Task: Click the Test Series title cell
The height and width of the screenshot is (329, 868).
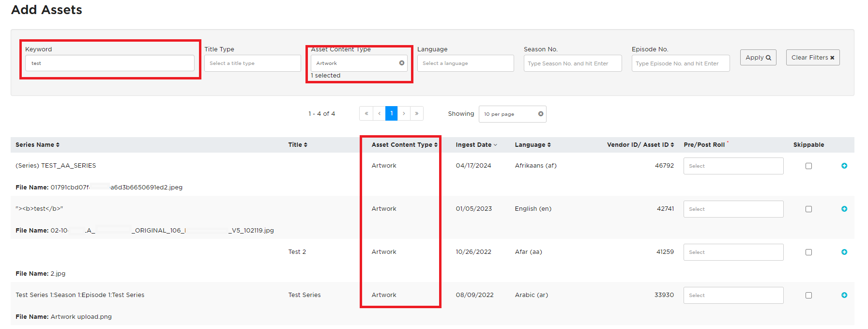Action: pyautogui.click(x=305, y=295)
